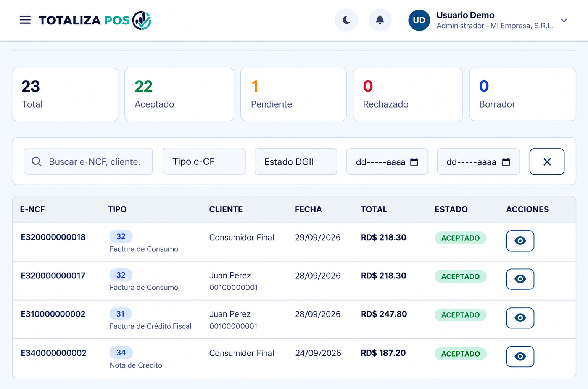View invoice E310000000002 with eye icon
Viewport: 588px width, 389px height.
tap(520, 318)
